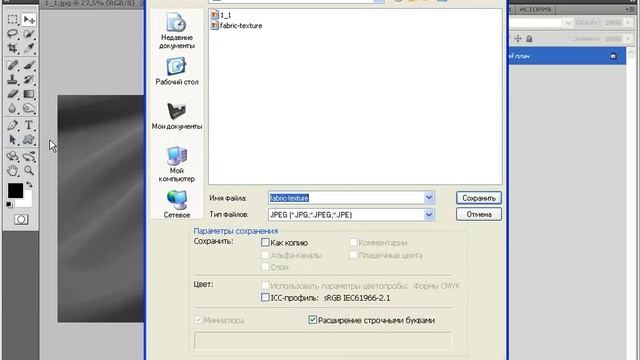This screenshot has height=360, width=640.
Task: Open the layer opacity slider arrow
Action: 628,22
